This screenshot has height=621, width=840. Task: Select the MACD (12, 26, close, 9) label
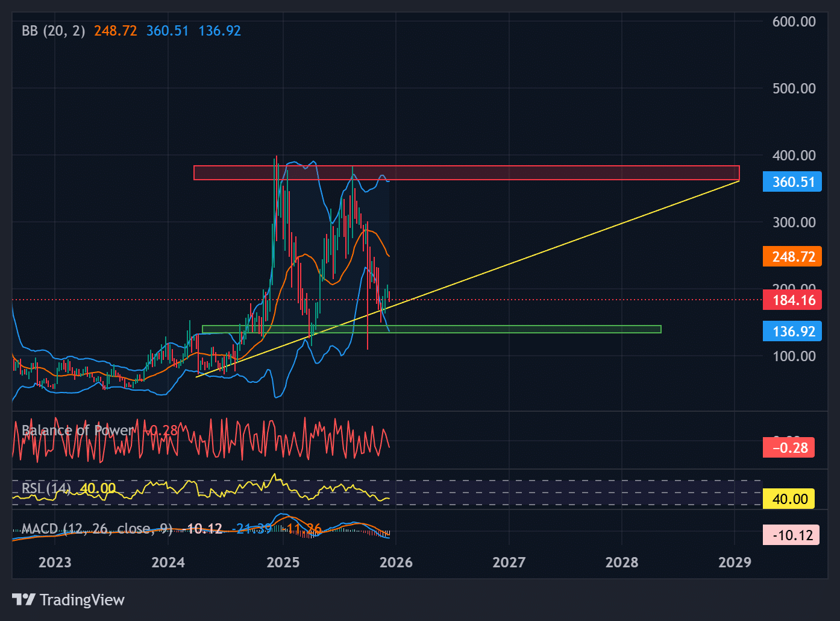pos(96,528)
